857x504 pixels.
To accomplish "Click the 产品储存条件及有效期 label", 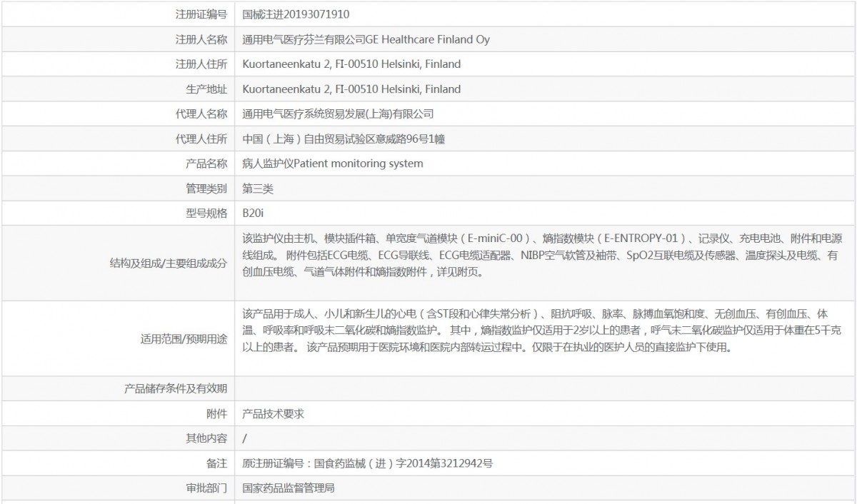I will click(x=176, y=388).
